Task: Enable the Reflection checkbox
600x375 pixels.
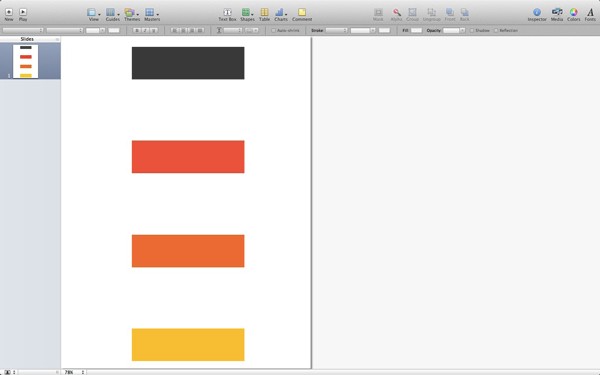Action: click(496, 30)
